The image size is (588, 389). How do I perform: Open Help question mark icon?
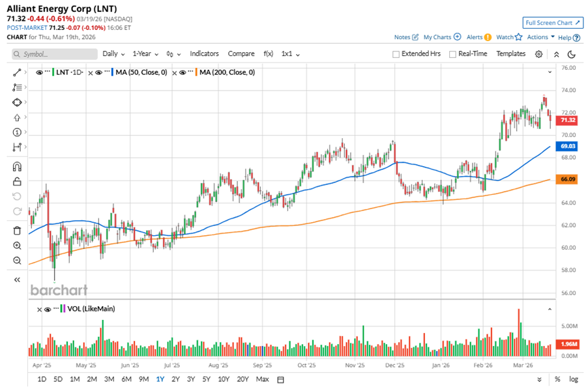click(x=577, y=38)
